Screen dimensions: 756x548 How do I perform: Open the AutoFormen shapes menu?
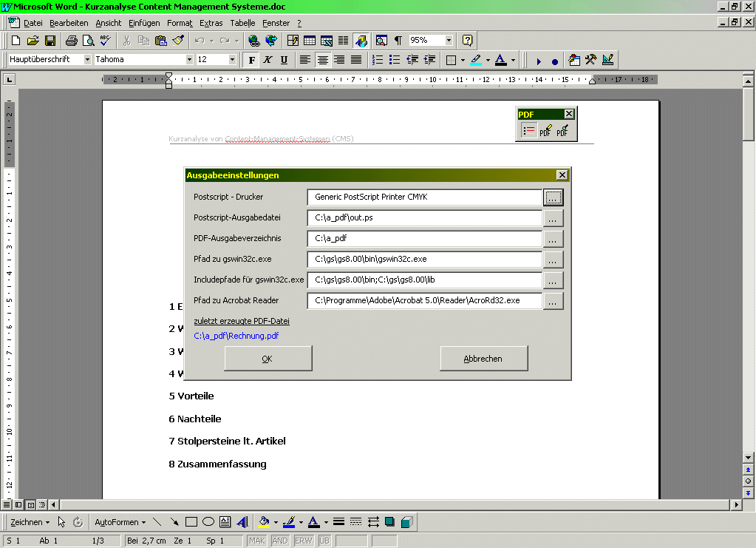coord(120,522)
